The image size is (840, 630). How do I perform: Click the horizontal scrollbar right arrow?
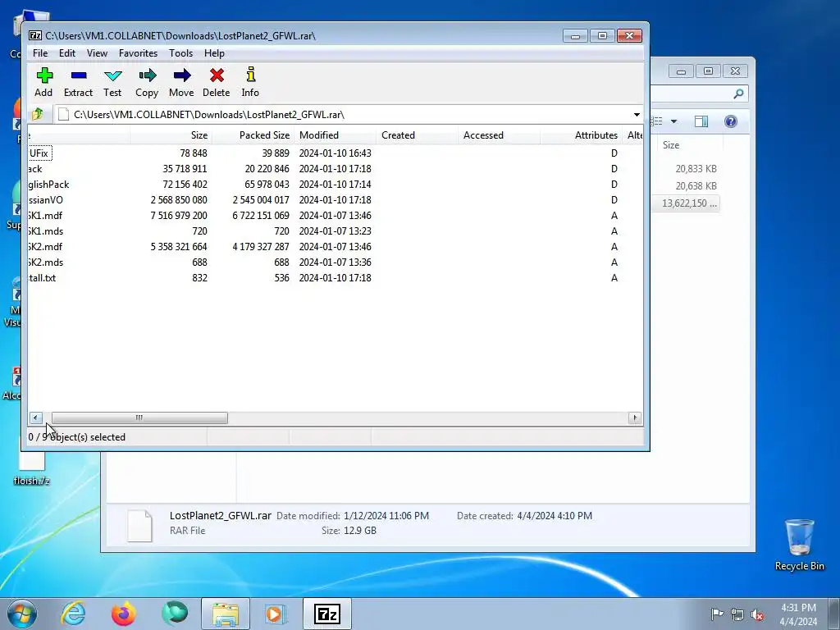(635, 418)
